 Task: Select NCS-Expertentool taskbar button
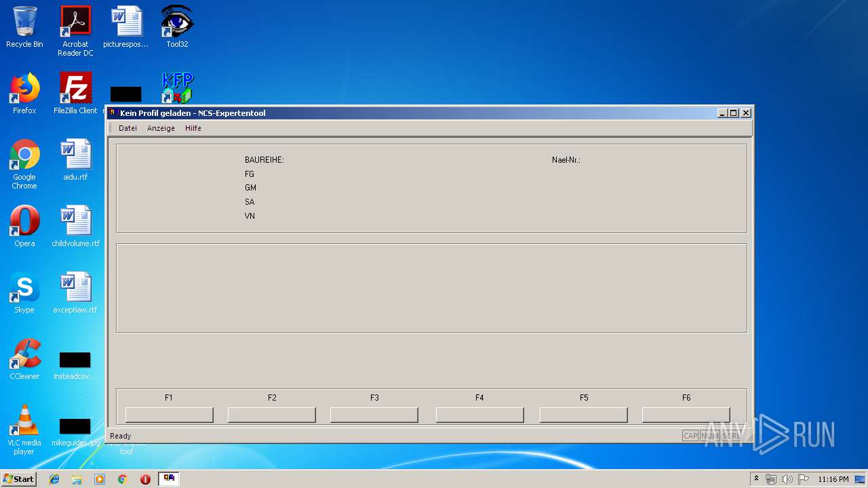pyautogui.click(x=169, y=479)
